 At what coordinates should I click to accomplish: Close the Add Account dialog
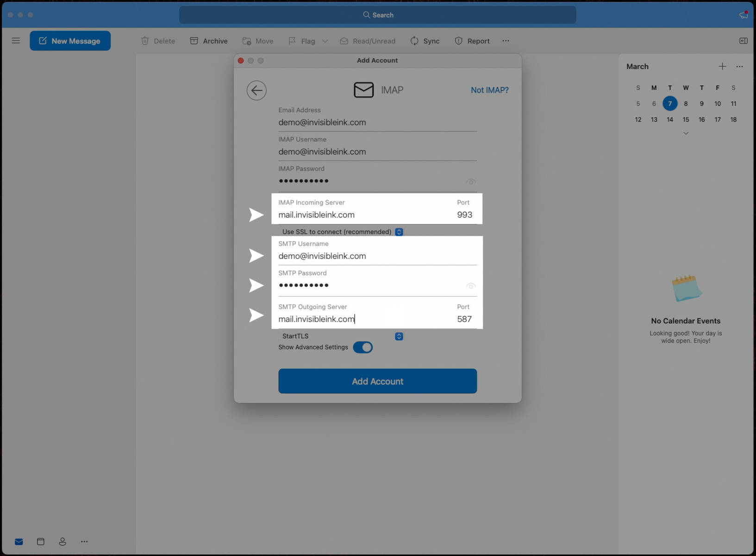tap(241, 61)
